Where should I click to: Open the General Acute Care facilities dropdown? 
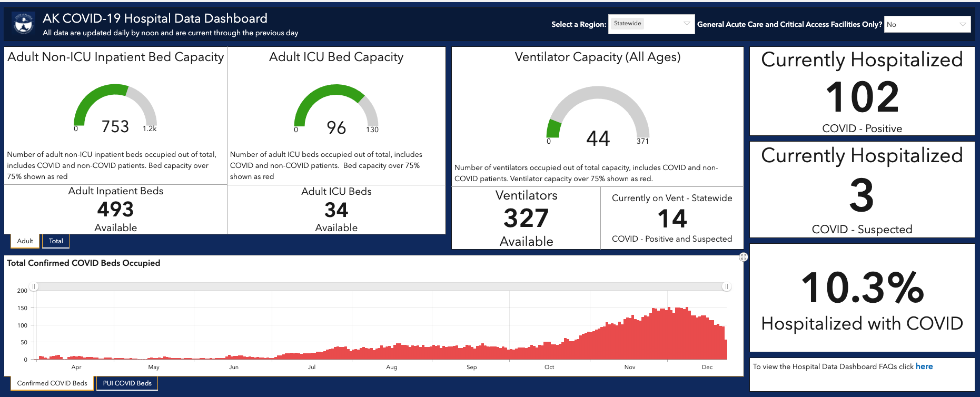tap(927, 24)
